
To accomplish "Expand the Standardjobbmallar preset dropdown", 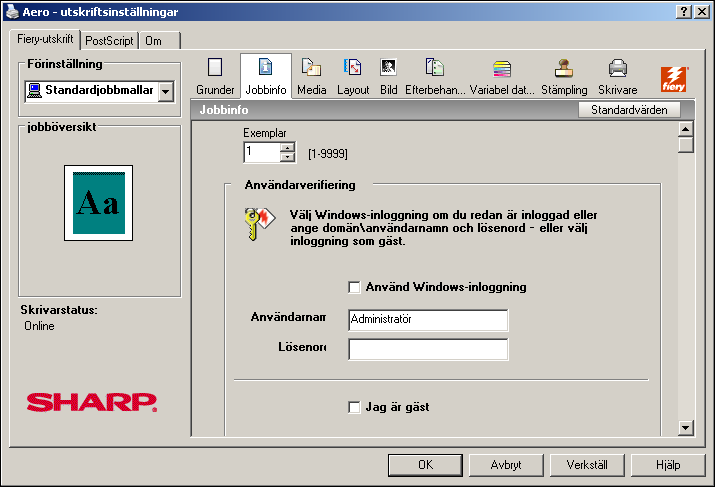I will pos(166,92).
